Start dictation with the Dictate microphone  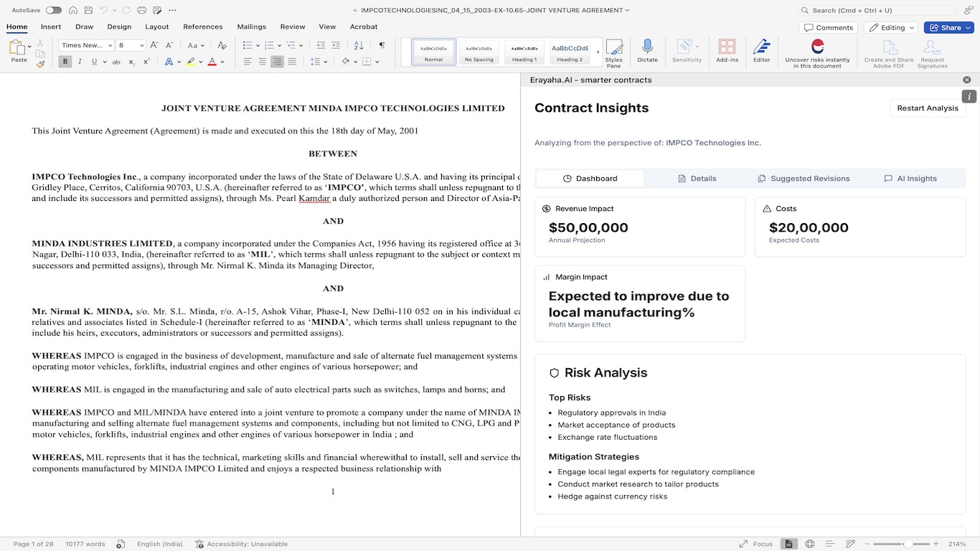tap(647, 52)
